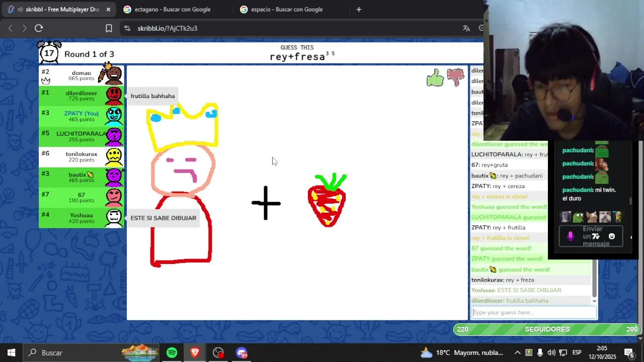Select dilerdileer 725 points row
The width and height of the screenshot is (644, 362).
point(82,96)
